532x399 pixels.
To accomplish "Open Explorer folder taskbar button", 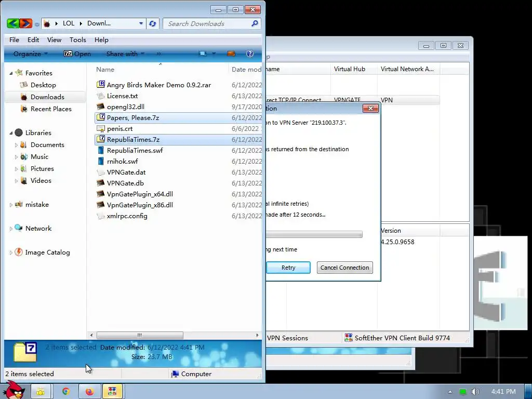I will [41, 392].
